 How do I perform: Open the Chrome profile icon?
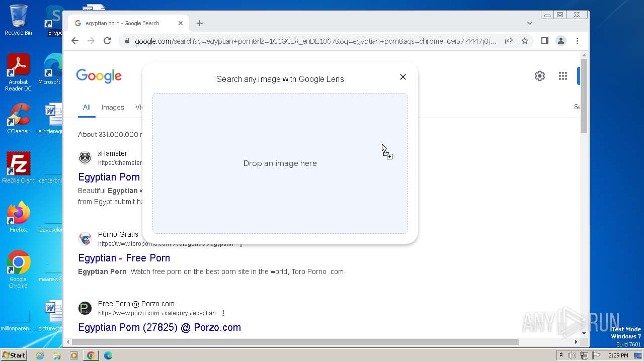tap(561, 41)
